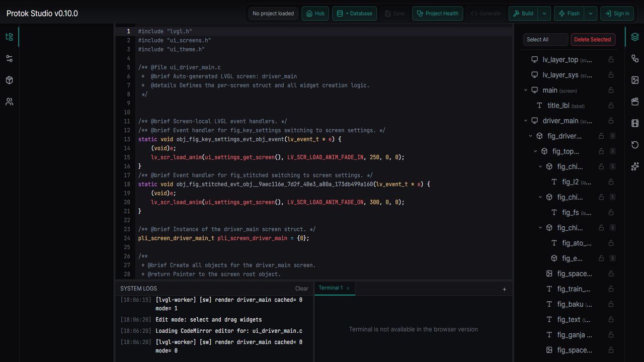This screenshot has width=644, height=362.
Task: Collapse the fig_top container node
Action: [x=536, y=151]
